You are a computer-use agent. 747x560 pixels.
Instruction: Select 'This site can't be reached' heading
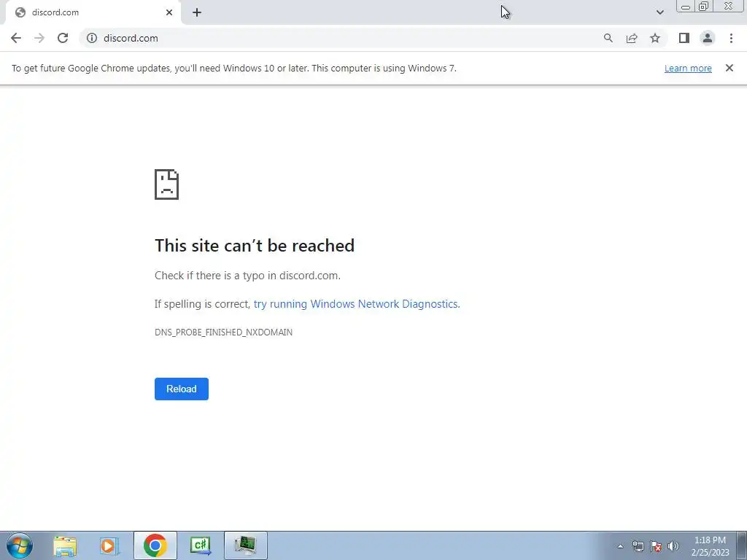point(255,246)
